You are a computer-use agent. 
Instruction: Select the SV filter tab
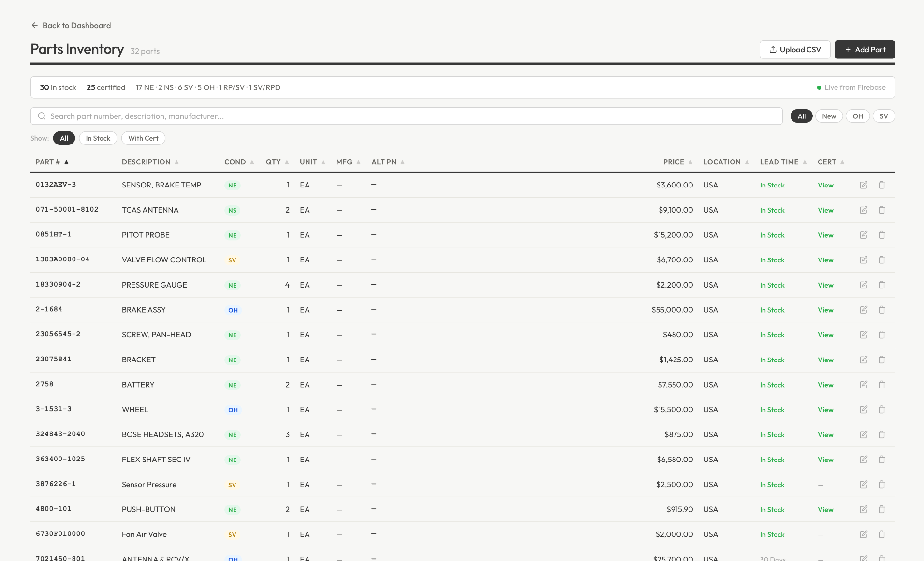[x=884, y=116]
